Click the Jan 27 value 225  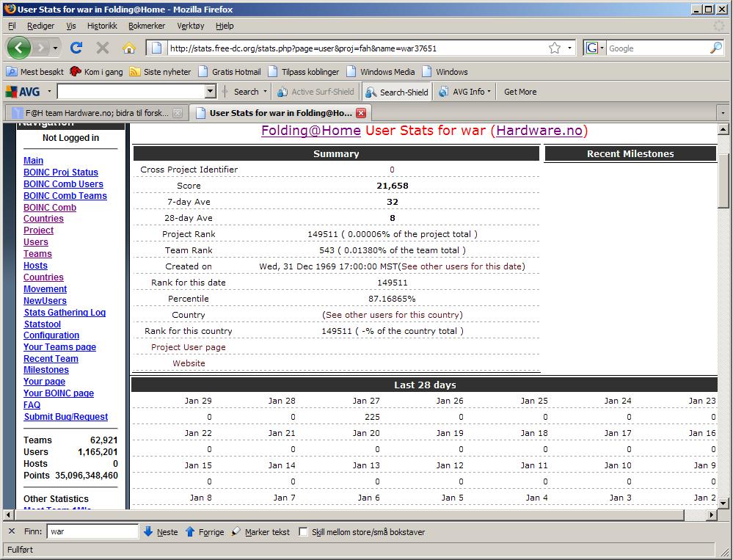[x=372, y=416]
